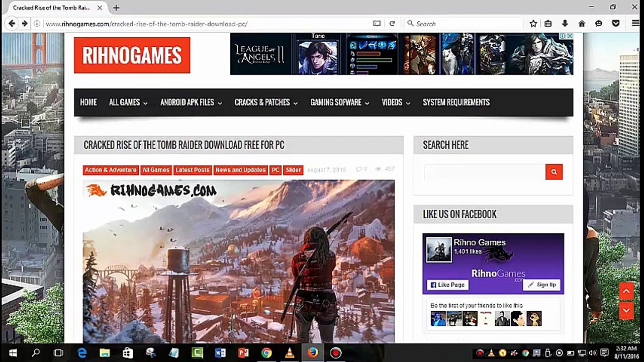Click the red search magnifier button in the sidebar
Viewport: 644px width, 362px height.
coord(554,171)
